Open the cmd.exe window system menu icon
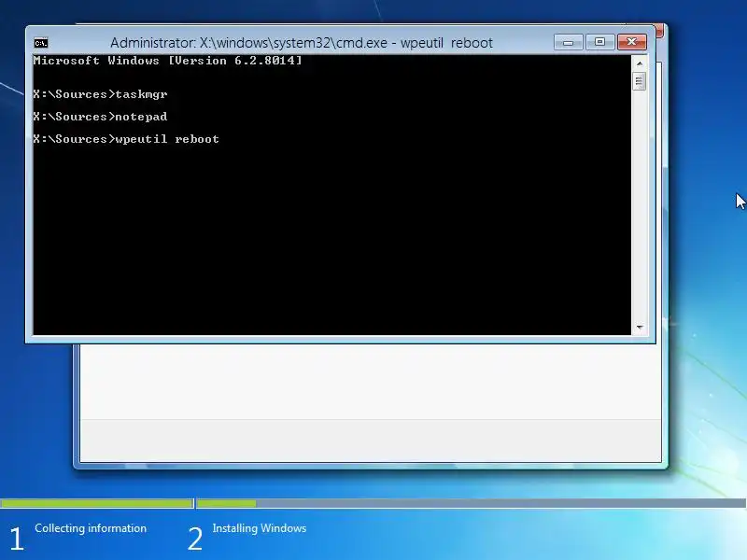This screenshot has height=560, width=747. tap(41, 43)
